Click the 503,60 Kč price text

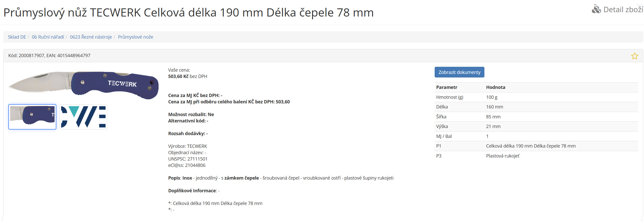tap(178, 76)
